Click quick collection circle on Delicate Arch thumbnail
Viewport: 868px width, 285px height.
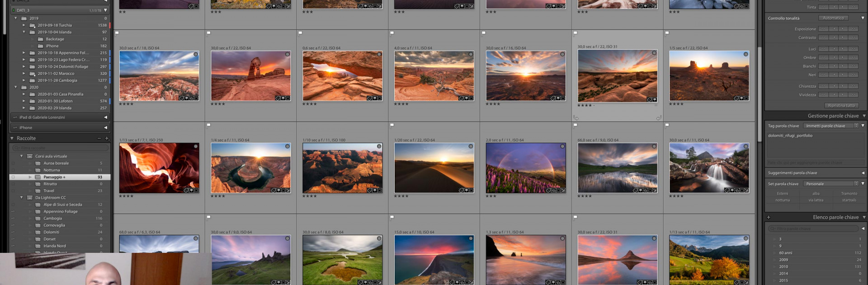[x=288, y=54]
